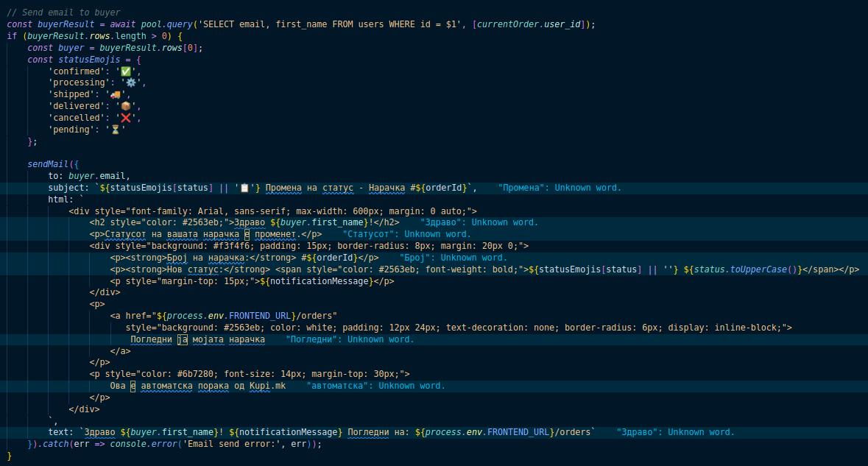This screenshot has height=466, width=868.
Task: Click the red cross emoji for 'cancelled'
Action: click(125, 118)
